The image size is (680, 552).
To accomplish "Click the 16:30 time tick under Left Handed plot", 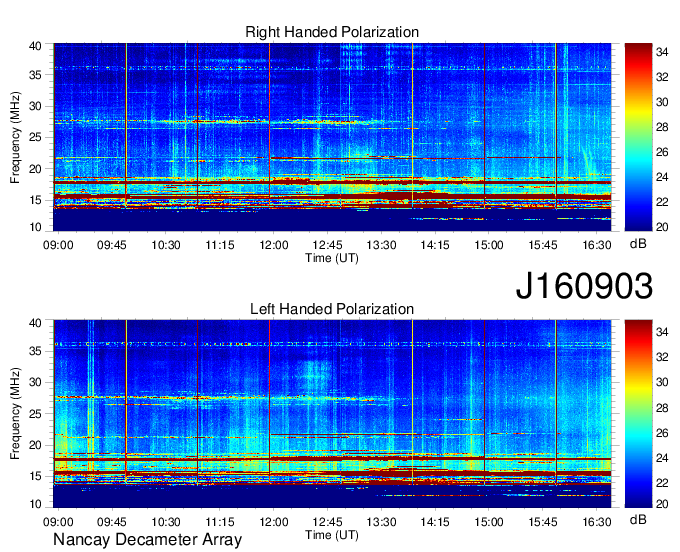I will (597, 522).
